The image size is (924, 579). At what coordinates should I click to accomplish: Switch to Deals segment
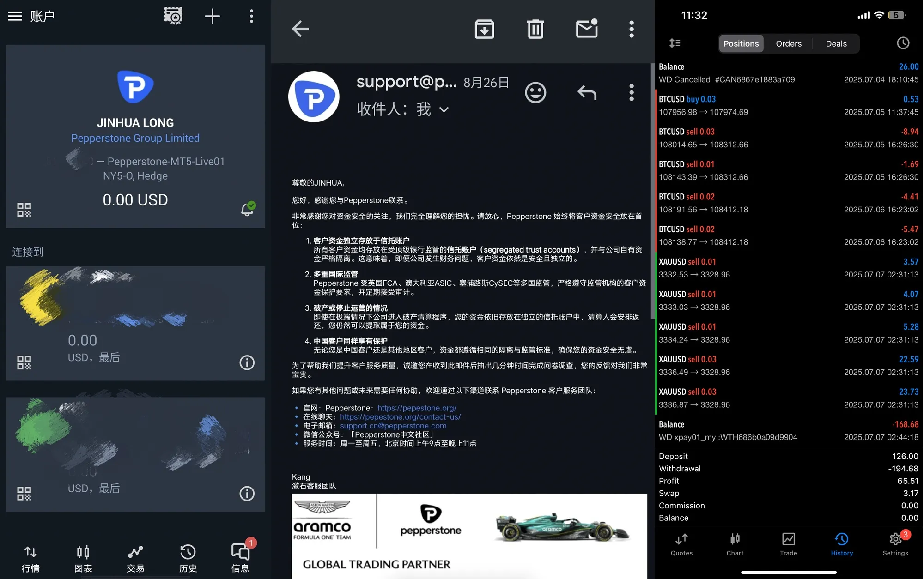[x=836, y=43]
